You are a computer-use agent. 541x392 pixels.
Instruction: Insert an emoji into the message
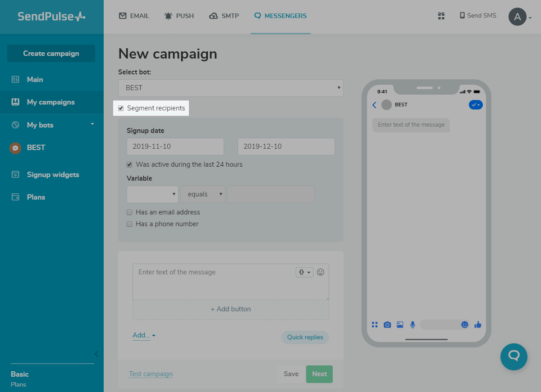point(321,272)
